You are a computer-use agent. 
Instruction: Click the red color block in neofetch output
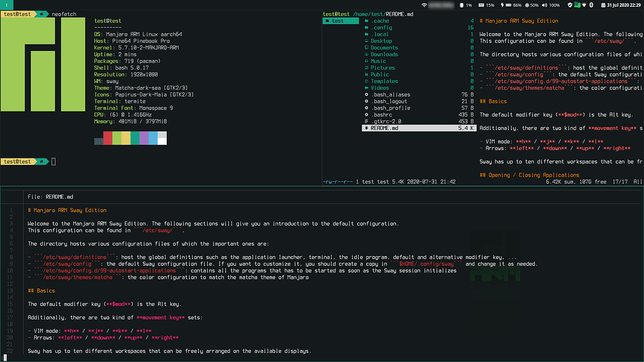108,137
